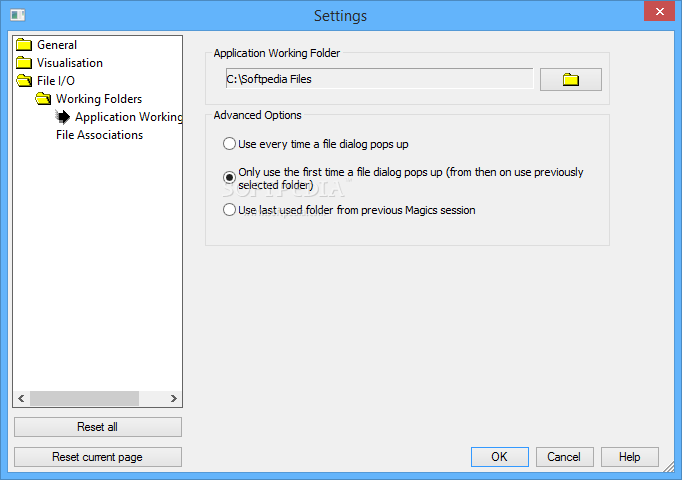The width and height of the screenshot is (682, 480).
Task: Open the General settings category
Action: [x=57, y=45]
